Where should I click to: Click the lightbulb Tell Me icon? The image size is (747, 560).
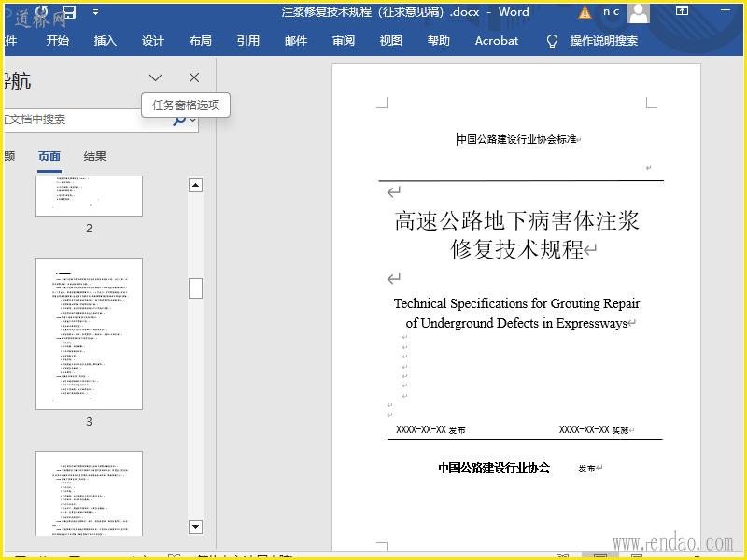point(552,41)
